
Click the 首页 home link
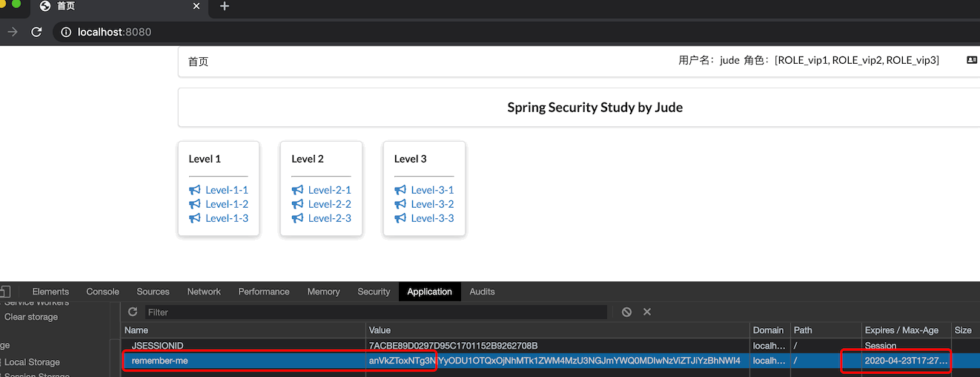coord(199,62)
